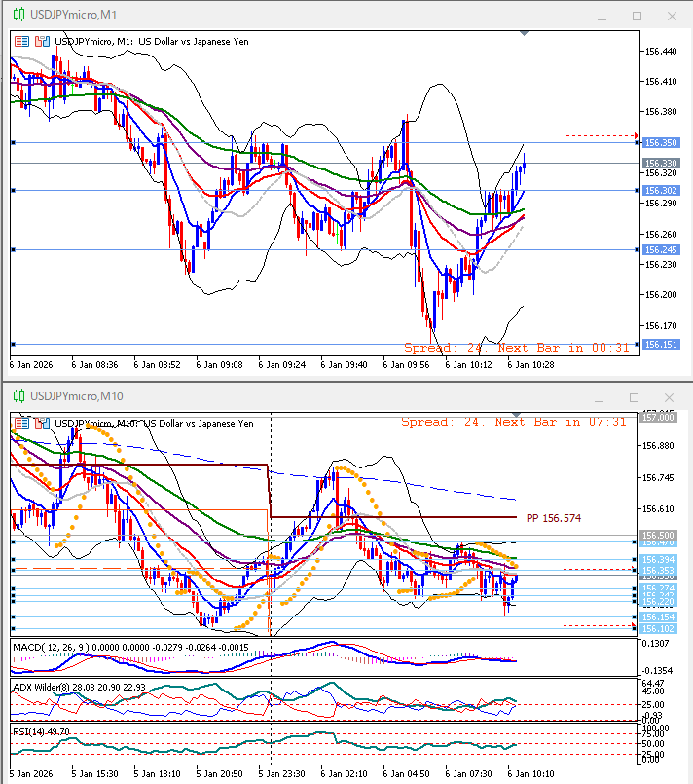Click the USDJPYmicro,M10 window title icon
This screenshot has width=693, height=784.
pyautogui.click(x=18, y=396)
